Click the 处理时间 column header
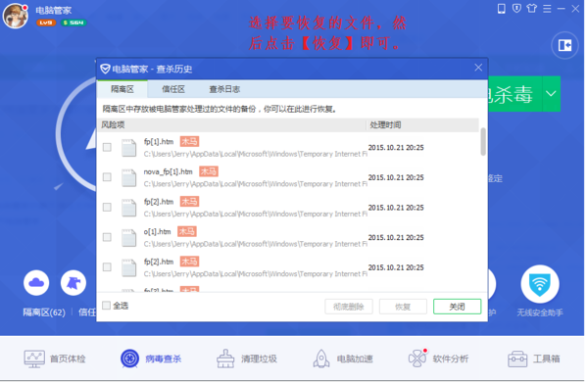The image size is (588, 383). [385, 124]
